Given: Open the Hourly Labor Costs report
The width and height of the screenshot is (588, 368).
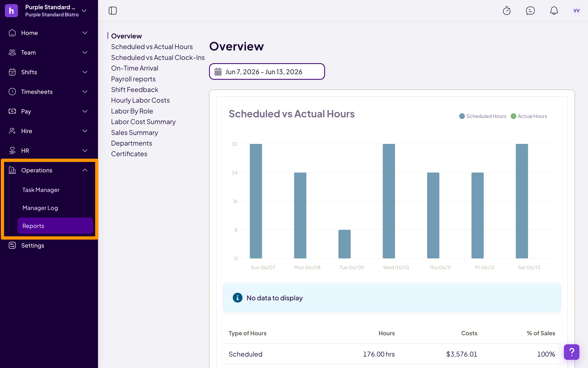Looking at the screenshot, I should 140,100.
